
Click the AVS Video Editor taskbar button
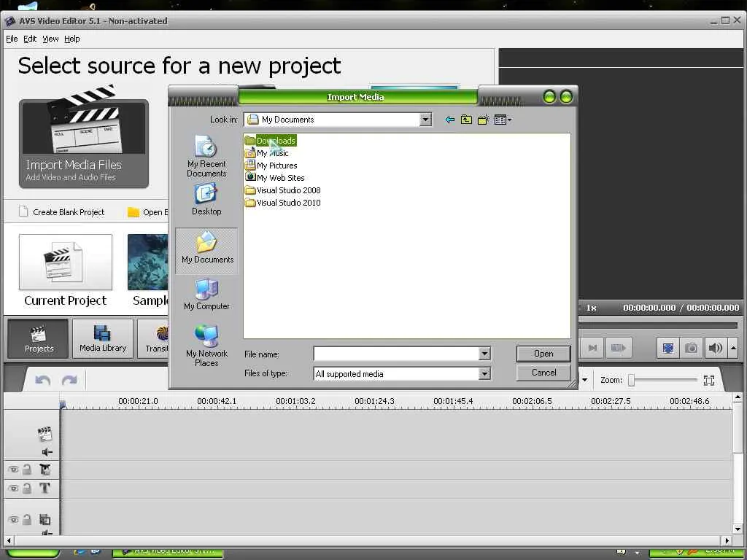[x=167, y=553]
